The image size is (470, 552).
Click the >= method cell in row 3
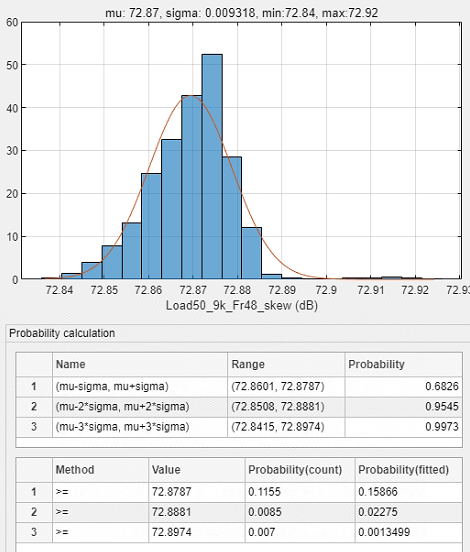tap(100, 532)
